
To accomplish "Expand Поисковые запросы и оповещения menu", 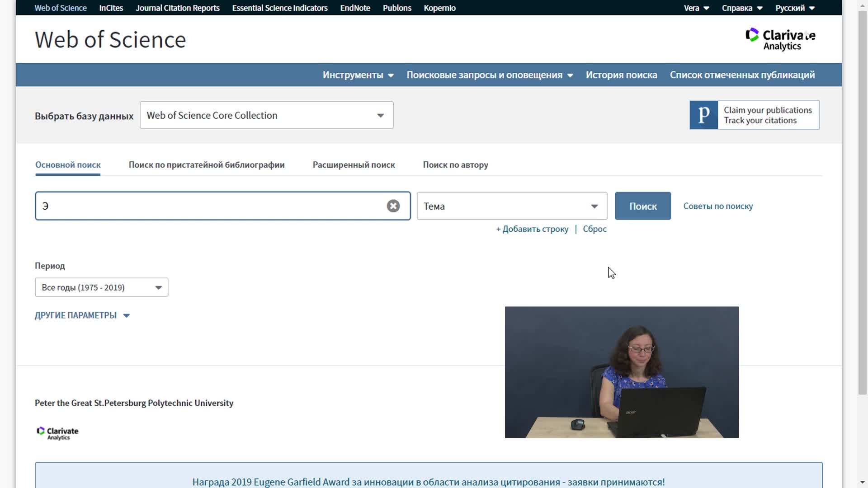I will click(490, 75).
